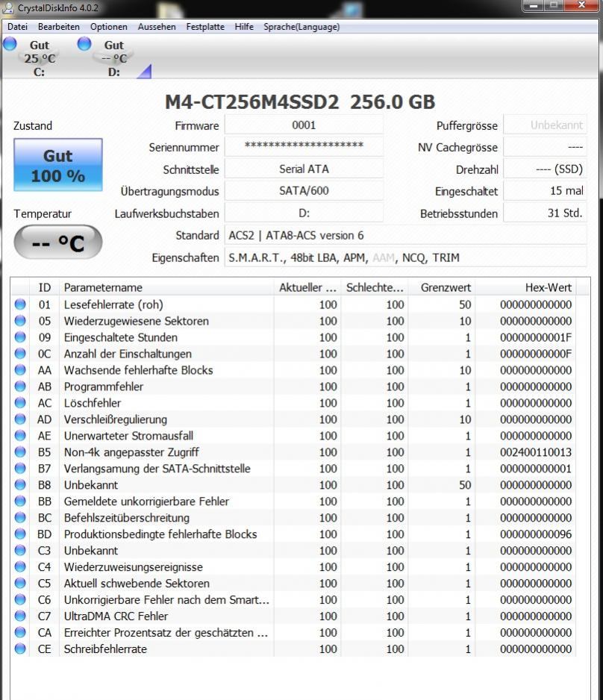Click status icon of Wiederzugewiesene Sektoren row

tap(20, 321)
